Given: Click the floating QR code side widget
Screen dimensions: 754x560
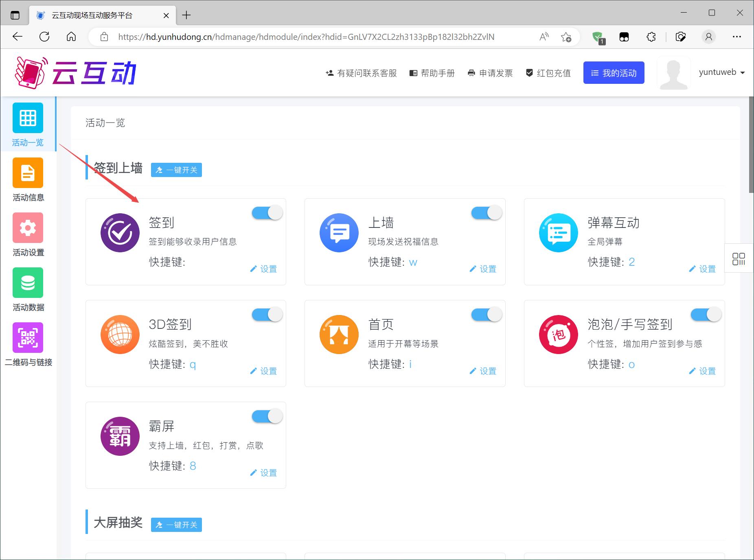Looking at the screenshot, I should click(739, 259).
